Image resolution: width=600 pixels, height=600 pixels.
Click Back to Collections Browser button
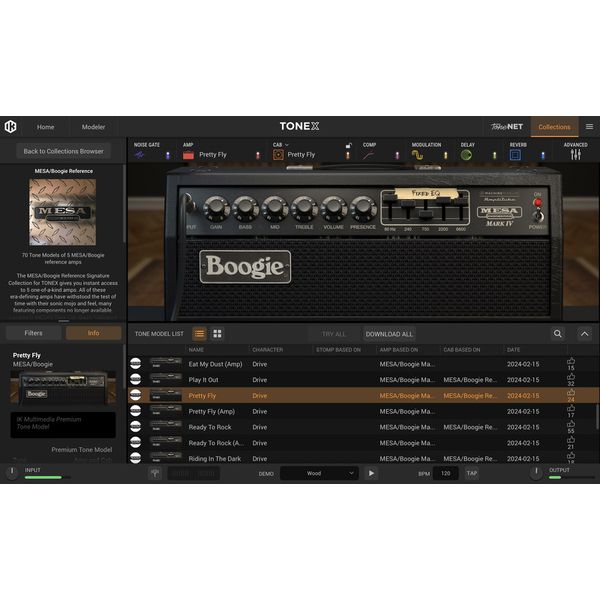(x=64, y=151)
